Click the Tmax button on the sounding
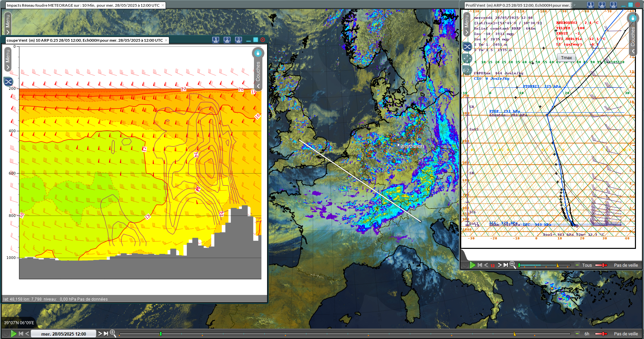 point(566,58)
